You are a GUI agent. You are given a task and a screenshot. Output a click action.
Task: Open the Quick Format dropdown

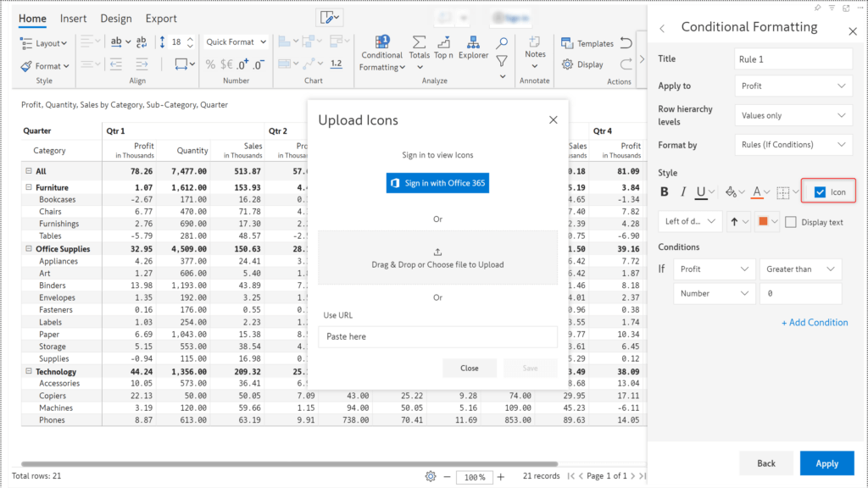coord(236,42)
